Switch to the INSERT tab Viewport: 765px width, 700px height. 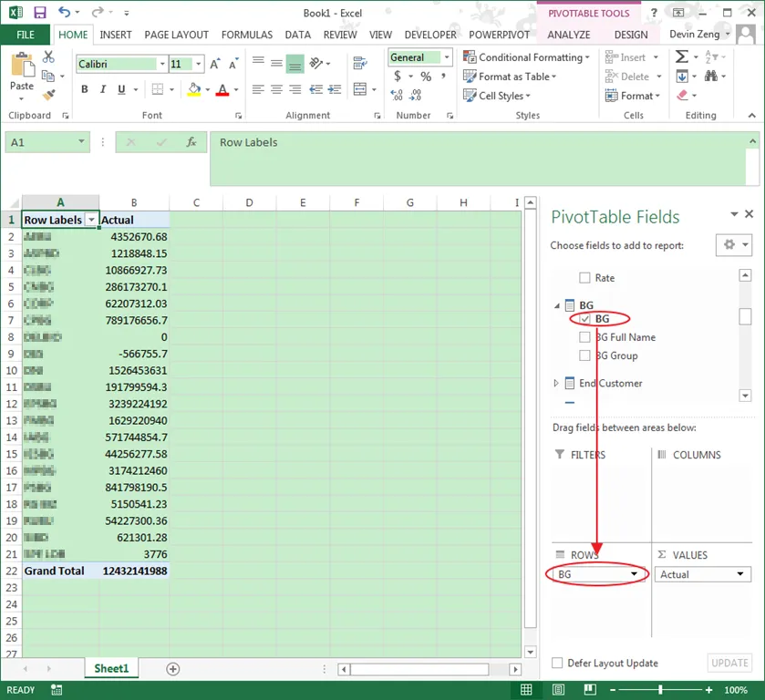(x=116, y=35)
